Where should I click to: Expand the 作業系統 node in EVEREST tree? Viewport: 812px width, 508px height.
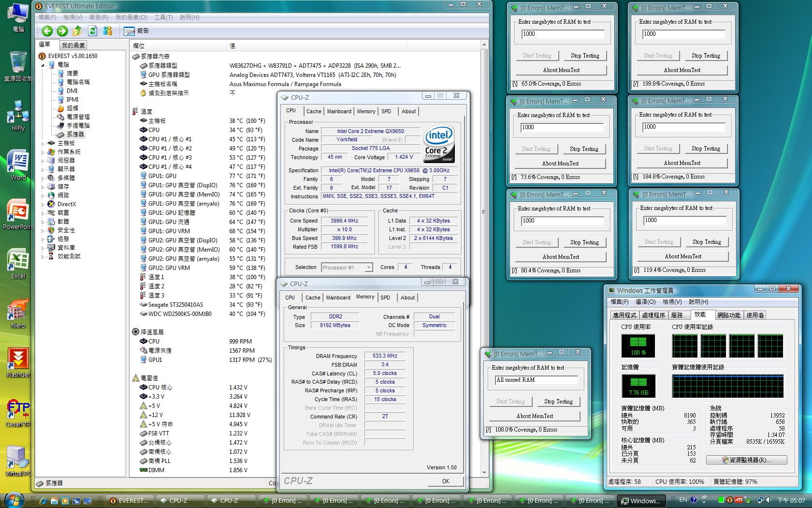pyautogui.click(x=43, y=152)
